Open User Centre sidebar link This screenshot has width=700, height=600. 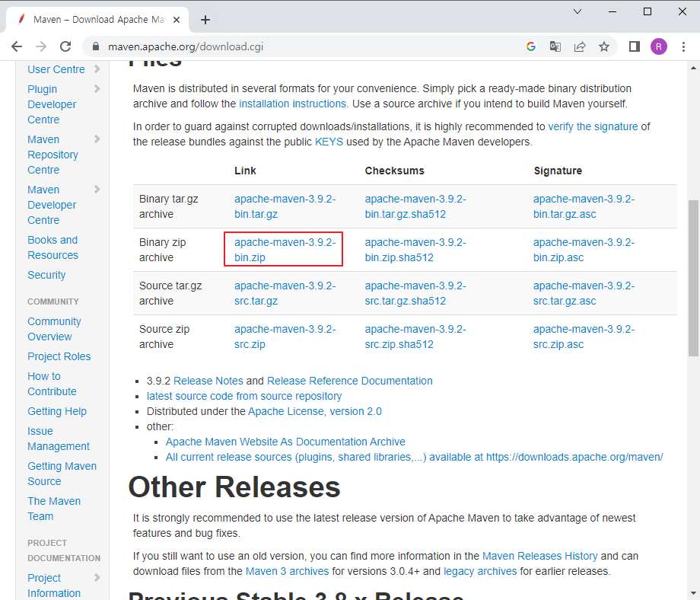point(56,69)
